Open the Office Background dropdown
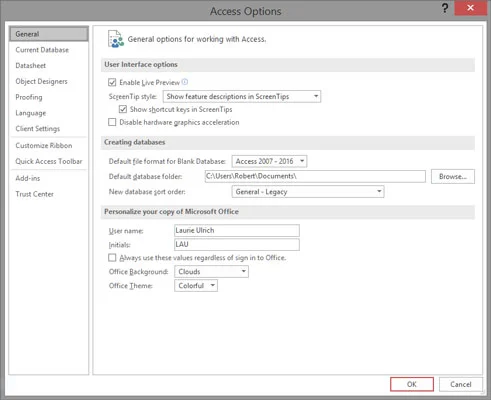Image resolution: width=491 pixels, height=400 pixels. [211, 272]
